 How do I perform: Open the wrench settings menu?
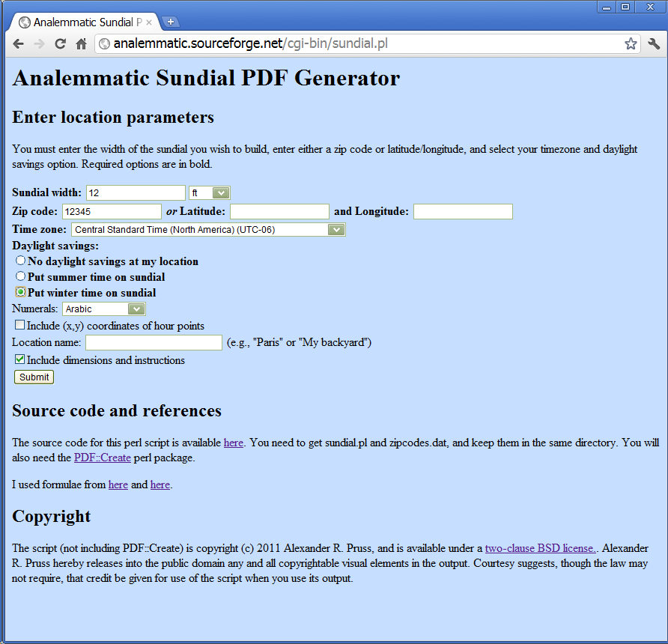point(654,43)
